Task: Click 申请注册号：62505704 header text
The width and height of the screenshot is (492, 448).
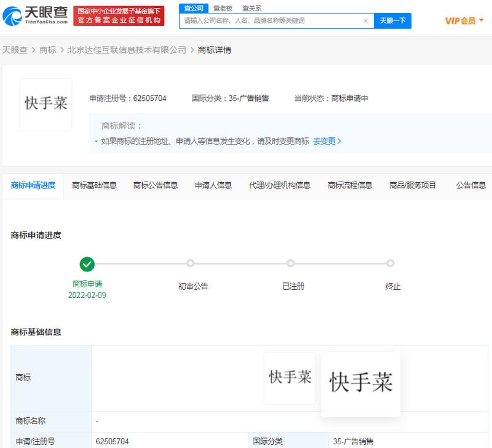Action: [x=128, y=98]
